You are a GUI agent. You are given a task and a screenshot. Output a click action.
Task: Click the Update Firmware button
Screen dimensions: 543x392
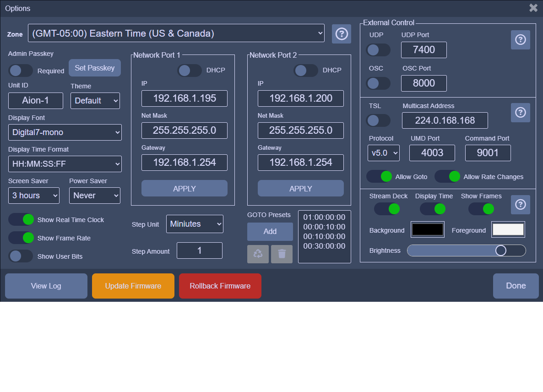(x=133, y=286)
